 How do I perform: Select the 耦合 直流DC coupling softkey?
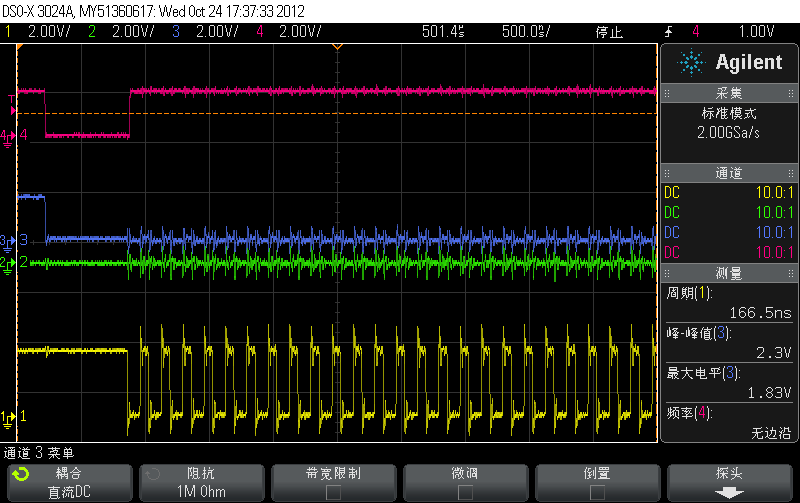(69, 483)
